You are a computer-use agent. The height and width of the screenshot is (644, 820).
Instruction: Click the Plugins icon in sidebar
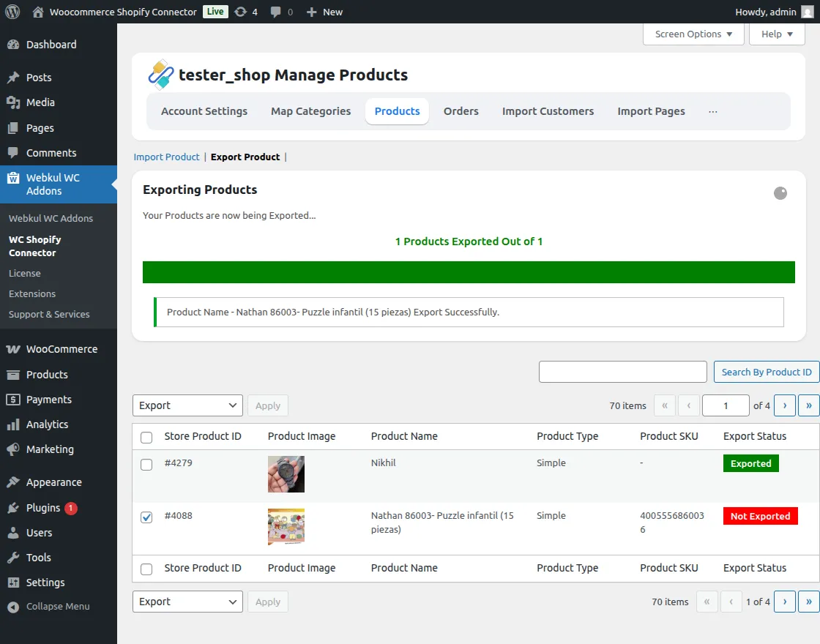click(12, 508)
